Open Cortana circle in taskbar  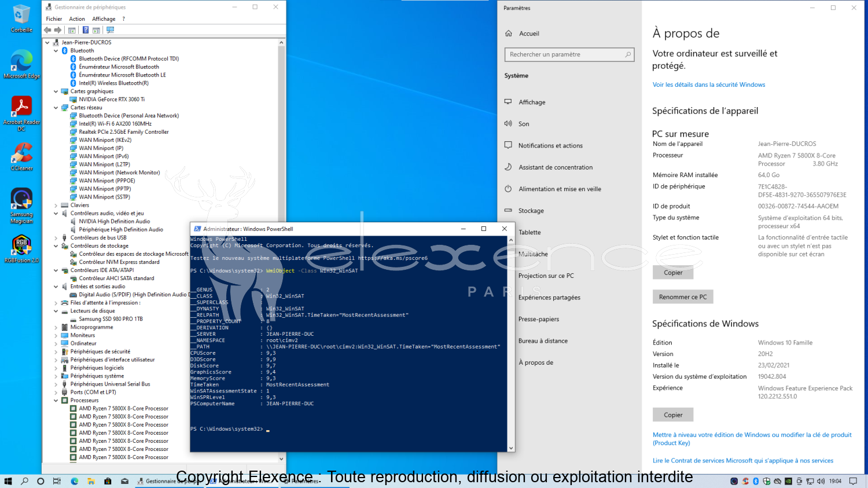pyautogui.click(x=41, y=481)
